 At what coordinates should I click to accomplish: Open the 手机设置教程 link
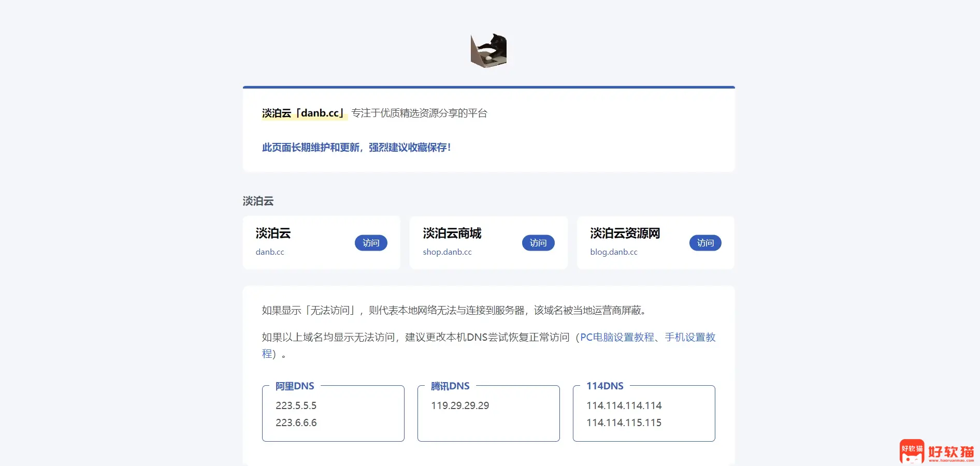(690, 338)
